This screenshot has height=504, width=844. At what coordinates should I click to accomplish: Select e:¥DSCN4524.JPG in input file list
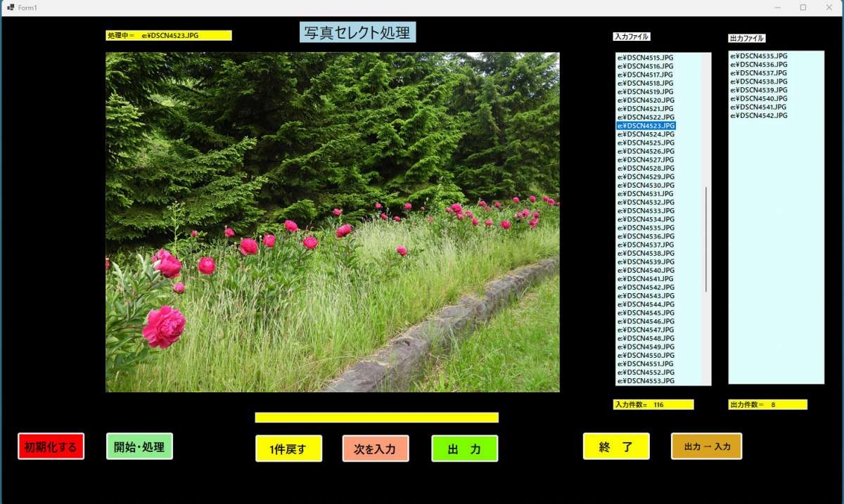[645, 134]
